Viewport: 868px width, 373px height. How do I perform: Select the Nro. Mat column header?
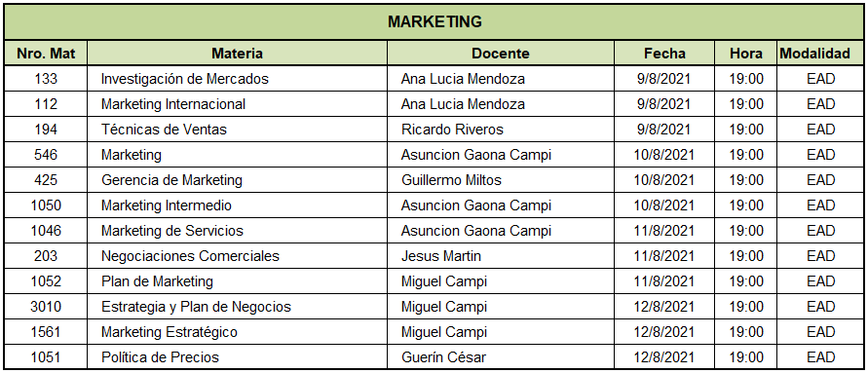[x=46, y=54]
